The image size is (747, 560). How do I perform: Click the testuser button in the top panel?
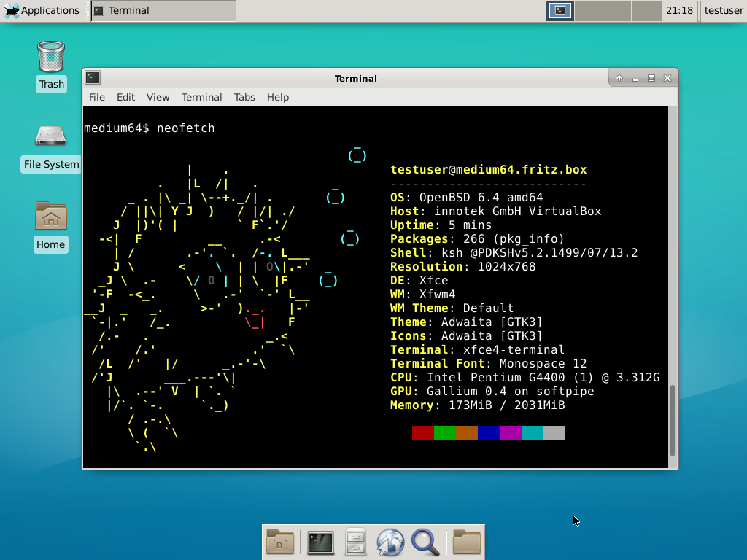pyautogui.click(x=723, y=10)
